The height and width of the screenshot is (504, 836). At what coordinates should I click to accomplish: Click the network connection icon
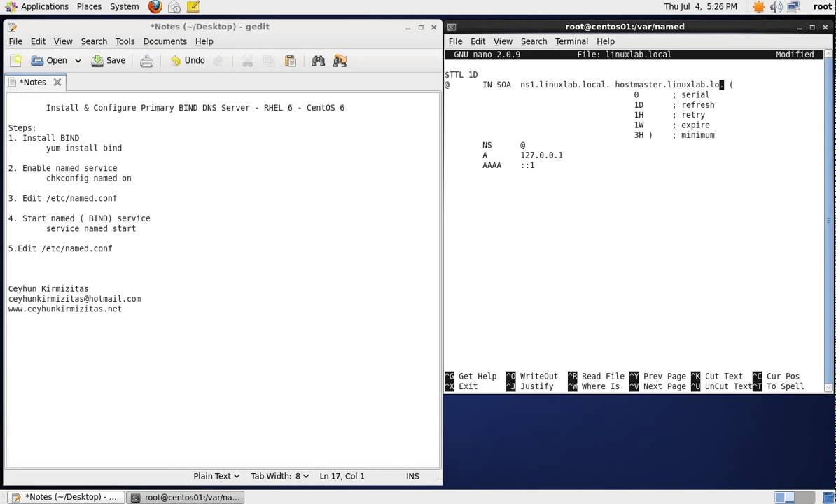[x=793, y=6]
